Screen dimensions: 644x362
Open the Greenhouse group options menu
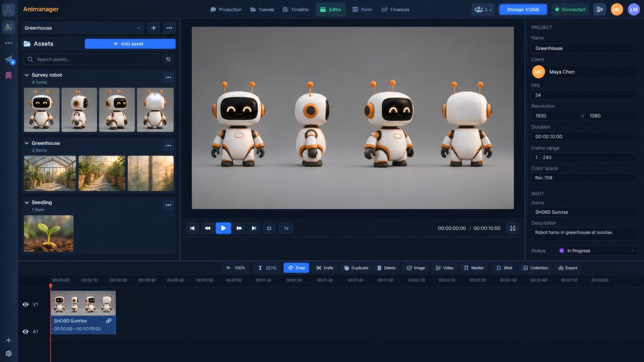[x=168, y=146]
